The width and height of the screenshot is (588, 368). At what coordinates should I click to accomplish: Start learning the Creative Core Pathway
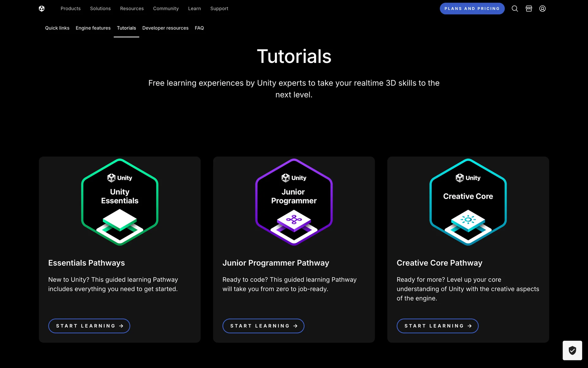437,326
